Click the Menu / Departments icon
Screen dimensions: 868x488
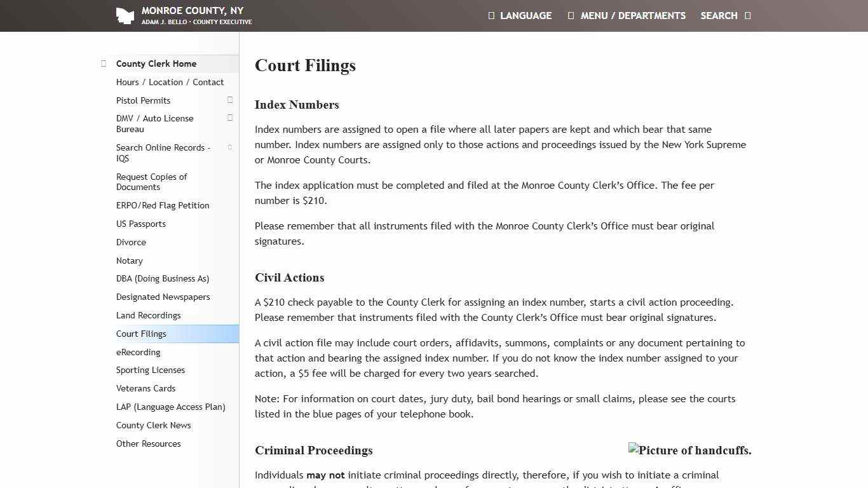[x=569, y=15]
